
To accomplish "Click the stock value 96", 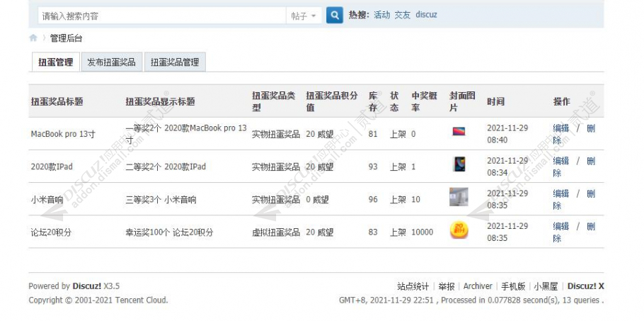I will (373, 200).
